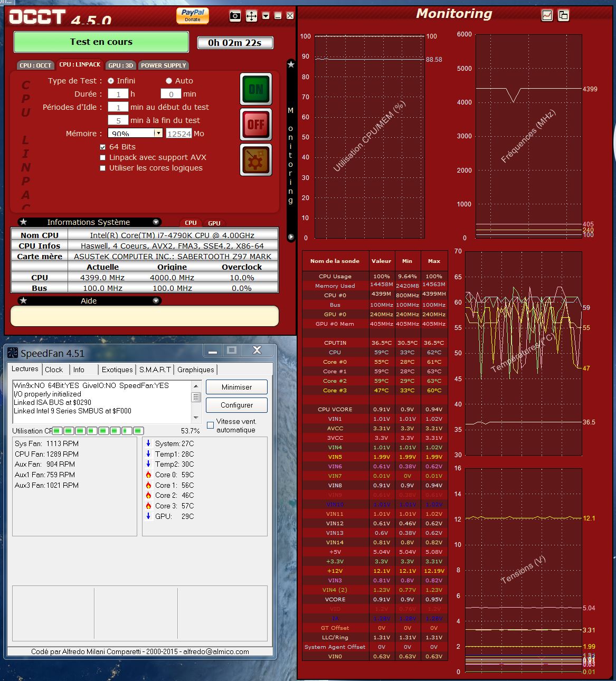The image size is (616, 681).
Task: Enable Linpack avec support AVX
Action: point(103,157)
